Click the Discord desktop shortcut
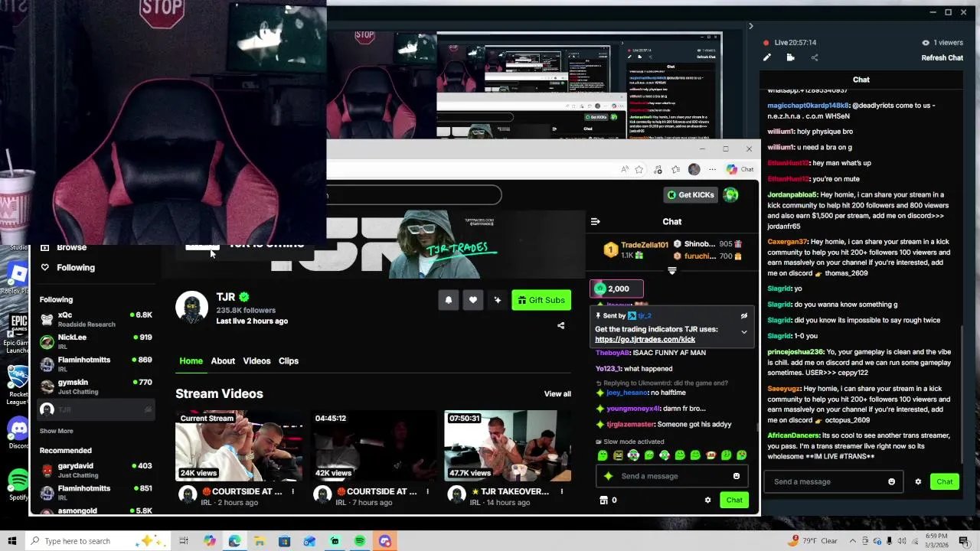 coord(17,432)
